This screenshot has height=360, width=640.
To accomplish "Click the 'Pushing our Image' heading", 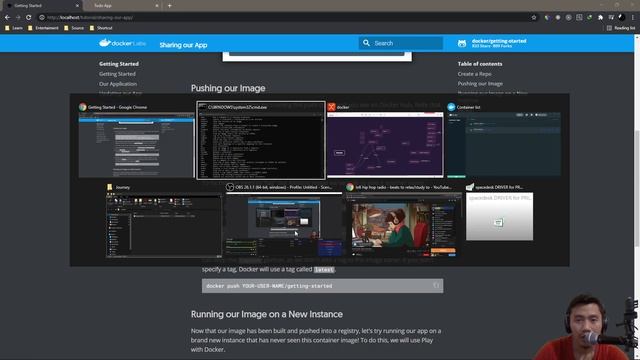I will pos(228,88).
